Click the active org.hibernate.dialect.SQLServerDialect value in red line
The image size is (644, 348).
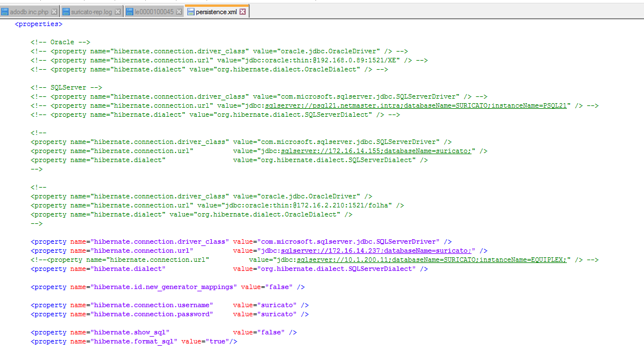336,269
